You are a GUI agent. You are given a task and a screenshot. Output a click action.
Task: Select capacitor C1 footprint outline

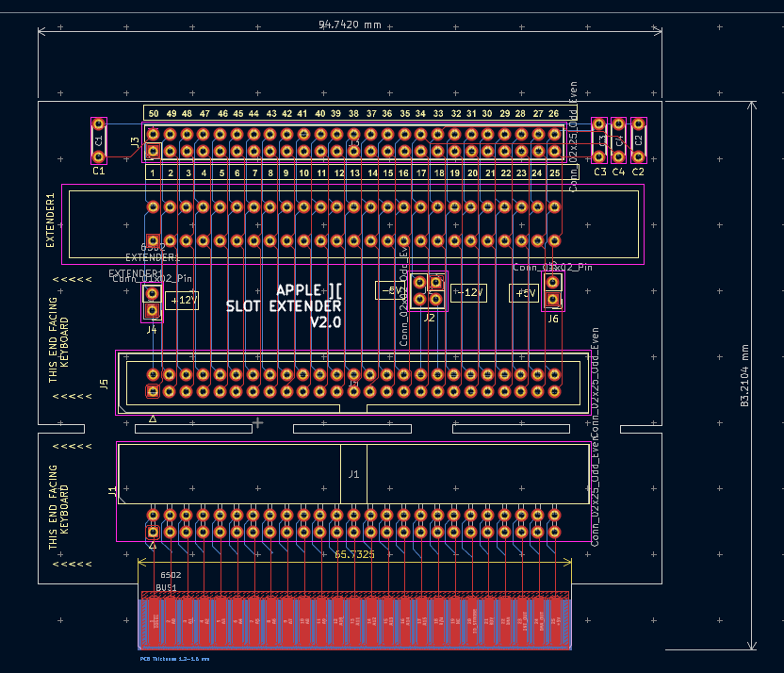tap(99, 140)
